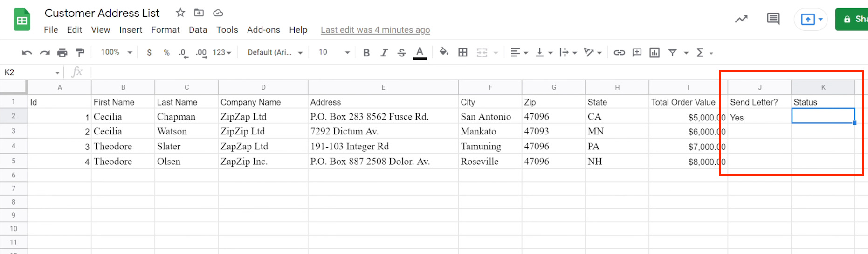
Task: Click cell containing San Antonio
Action: click(x=490, y=117)
